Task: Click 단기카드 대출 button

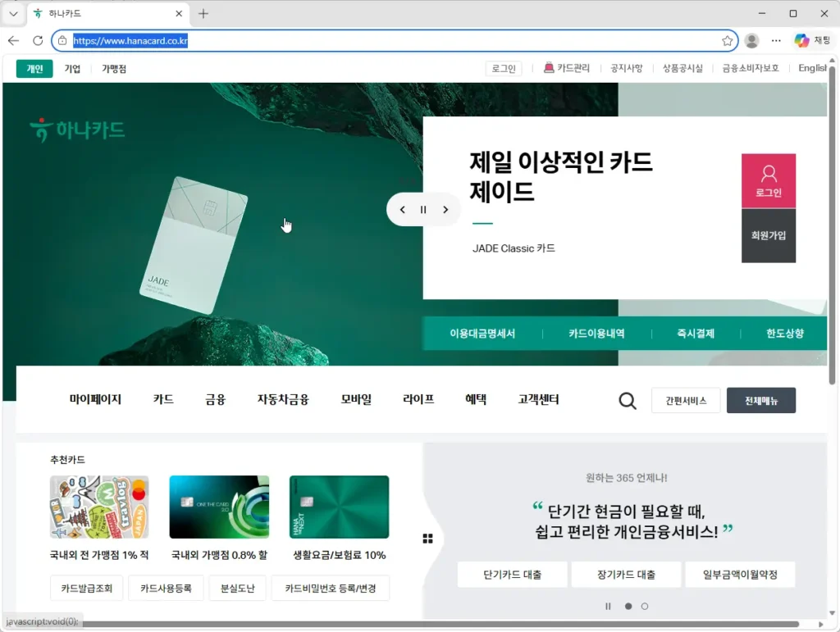Action: point(512,574)
